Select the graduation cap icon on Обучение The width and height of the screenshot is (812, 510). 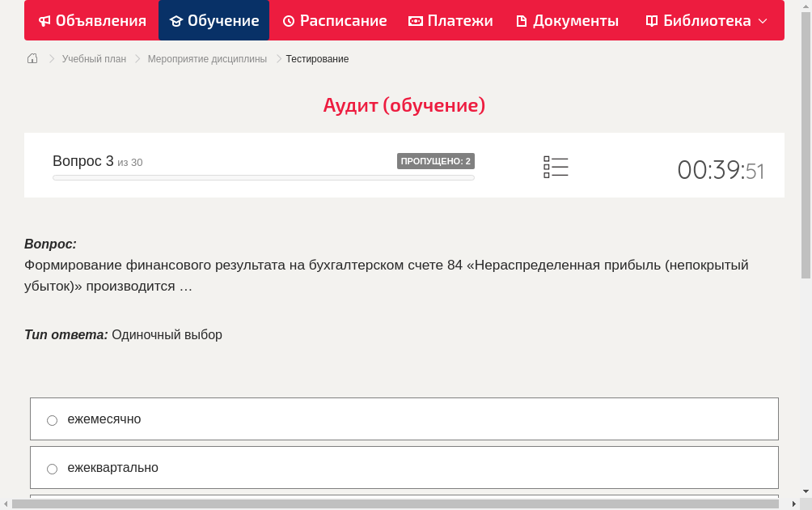(177, 20)
